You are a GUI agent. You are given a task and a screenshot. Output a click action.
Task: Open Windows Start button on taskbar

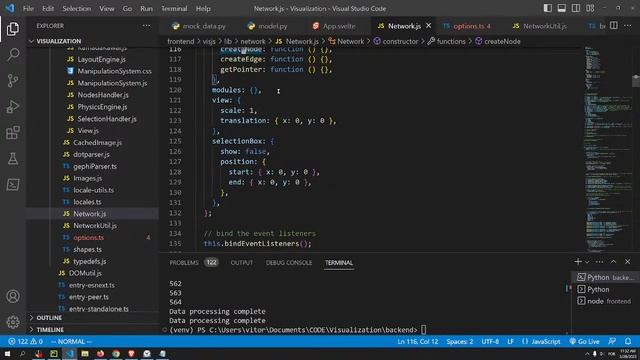(x=7, y=354)
